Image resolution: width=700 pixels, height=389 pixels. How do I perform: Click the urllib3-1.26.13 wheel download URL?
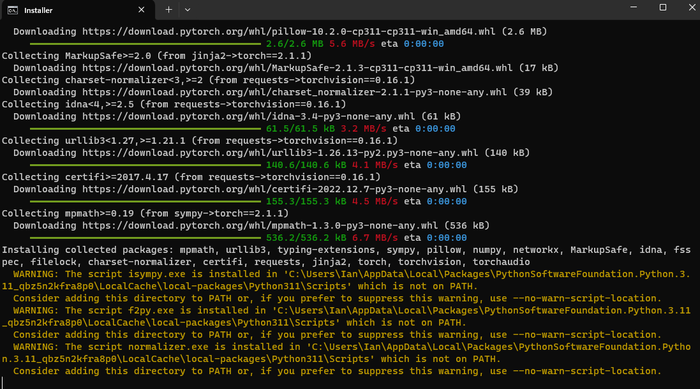click(x=280, y=153)
